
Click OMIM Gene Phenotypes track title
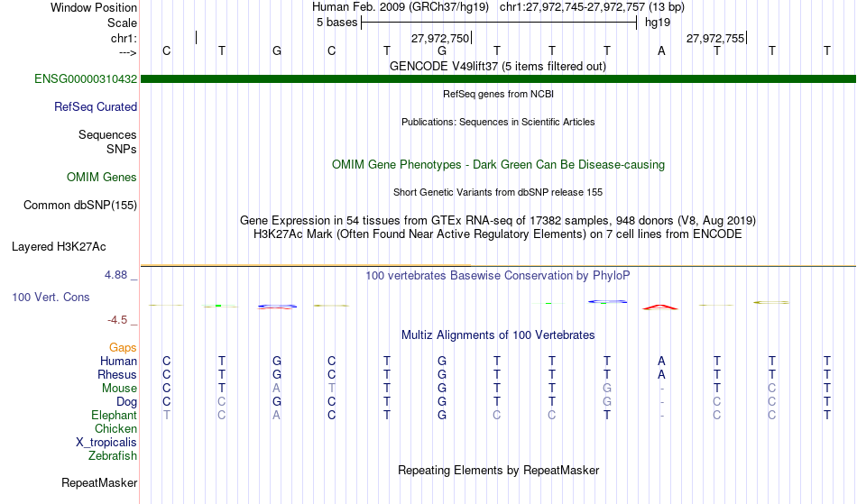[499, 164]
